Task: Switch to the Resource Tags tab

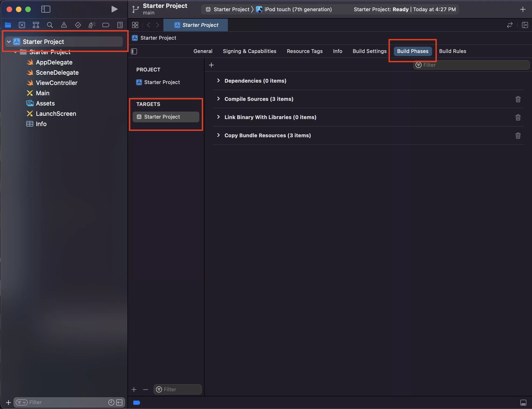Action: (x=305, y=51)
